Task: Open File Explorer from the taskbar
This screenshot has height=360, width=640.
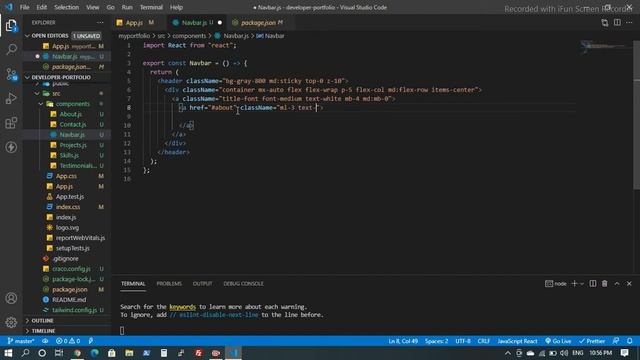Action: click(x=129, y=353)
